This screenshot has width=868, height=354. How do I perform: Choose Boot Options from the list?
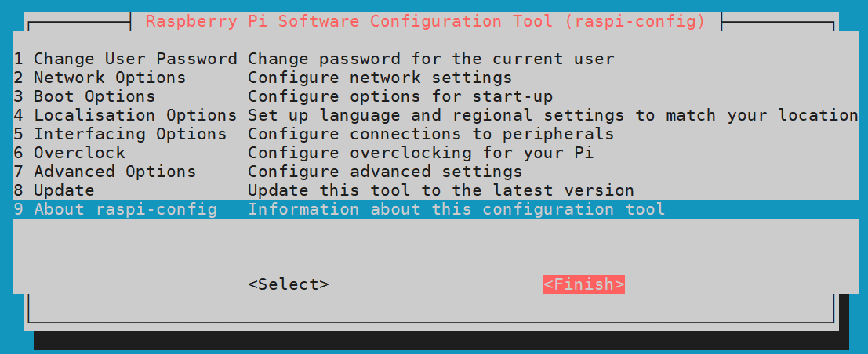point(85,96)
